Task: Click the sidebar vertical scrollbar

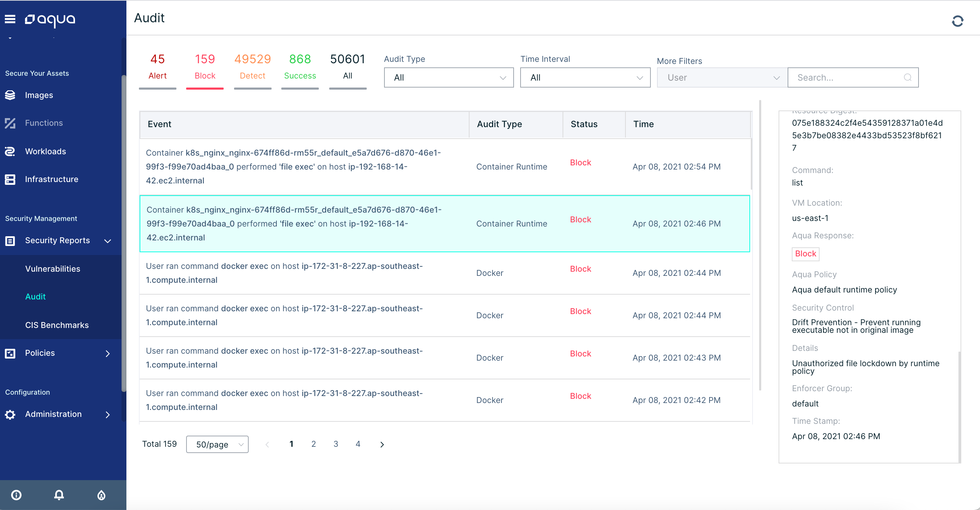Action: click(124, 233)
